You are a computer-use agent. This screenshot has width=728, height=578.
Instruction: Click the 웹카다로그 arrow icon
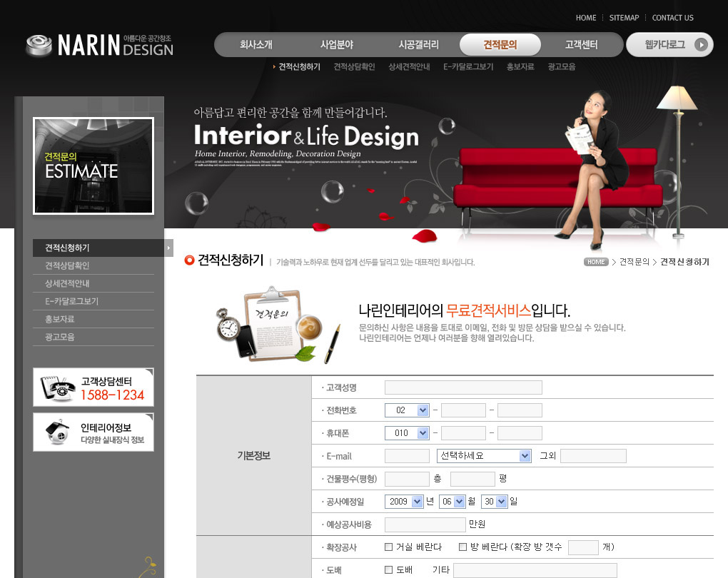click(x=702, y=45)
